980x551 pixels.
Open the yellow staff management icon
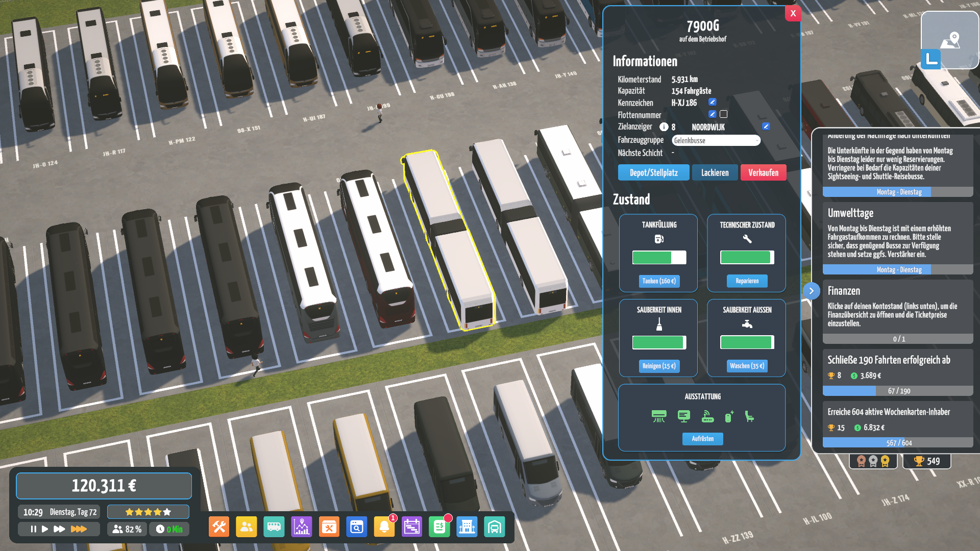[247, 527]
